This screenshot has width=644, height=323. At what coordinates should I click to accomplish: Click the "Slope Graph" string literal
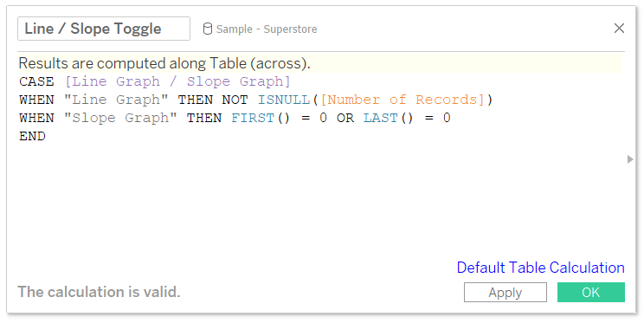pos(120,118)
